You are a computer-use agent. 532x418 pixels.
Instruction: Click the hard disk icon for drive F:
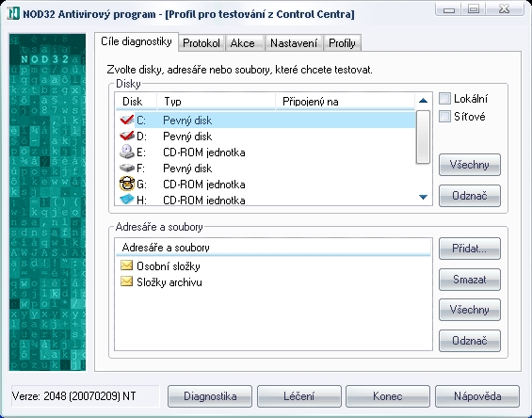pyautogui.click(x=127, y=168)
